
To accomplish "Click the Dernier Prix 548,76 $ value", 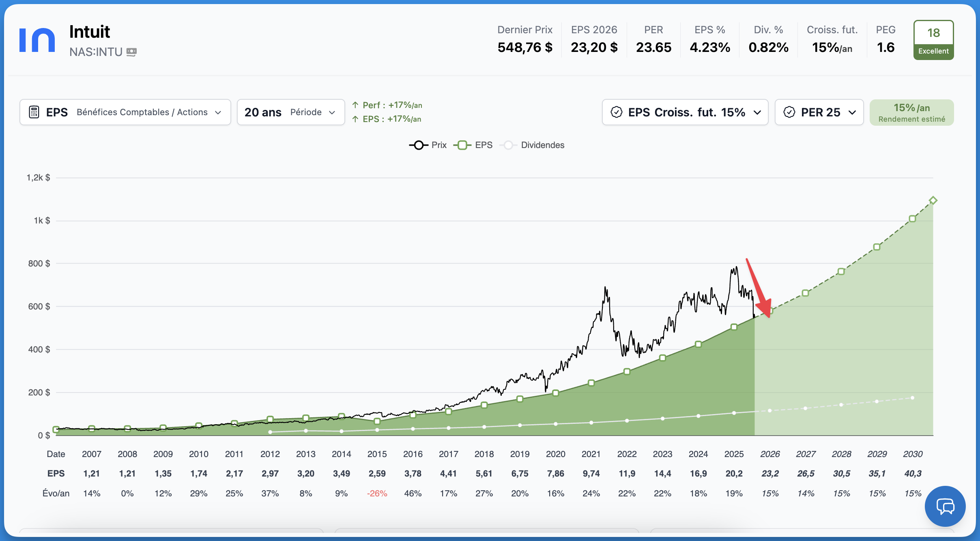I will click(525, 47).
